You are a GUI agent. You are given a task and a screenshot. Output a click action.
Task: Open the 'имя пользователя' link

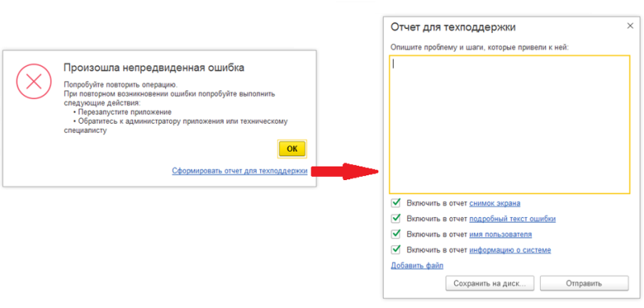point(501,234)
